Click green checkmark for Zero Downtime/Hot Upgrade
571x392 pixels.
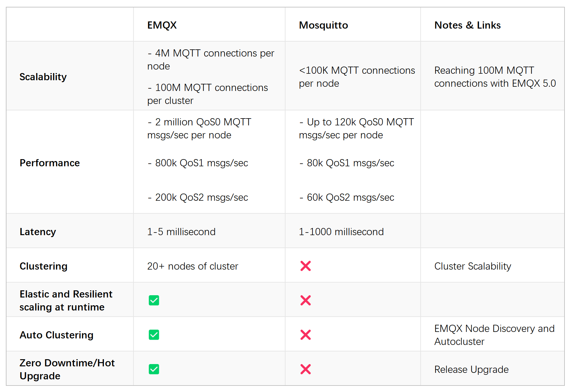pos(154,369)
